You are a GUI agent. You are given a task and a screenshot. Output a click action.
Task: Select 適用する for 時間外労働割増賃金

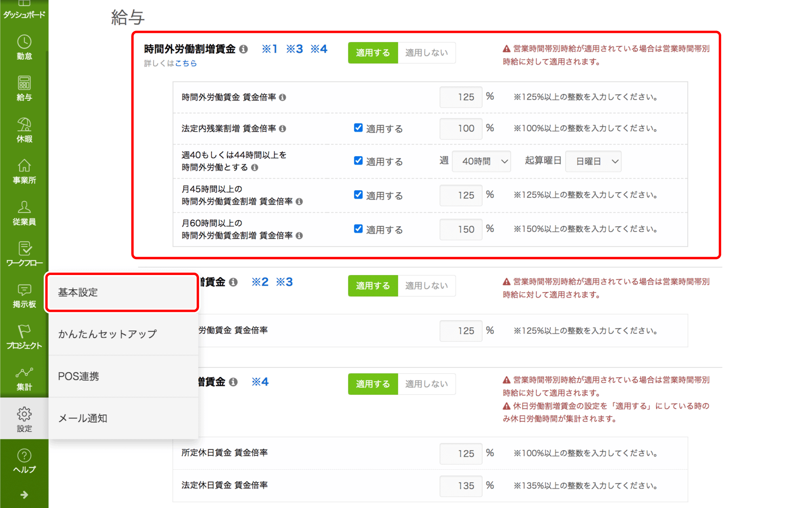pyautogui.click(x=373, y=53)
